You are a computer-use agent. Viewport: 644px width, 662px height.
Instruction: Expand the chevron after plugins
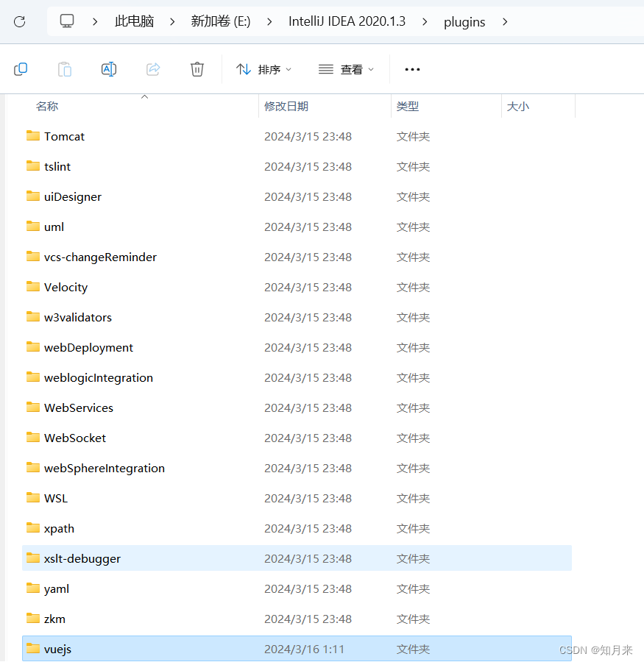505,21
